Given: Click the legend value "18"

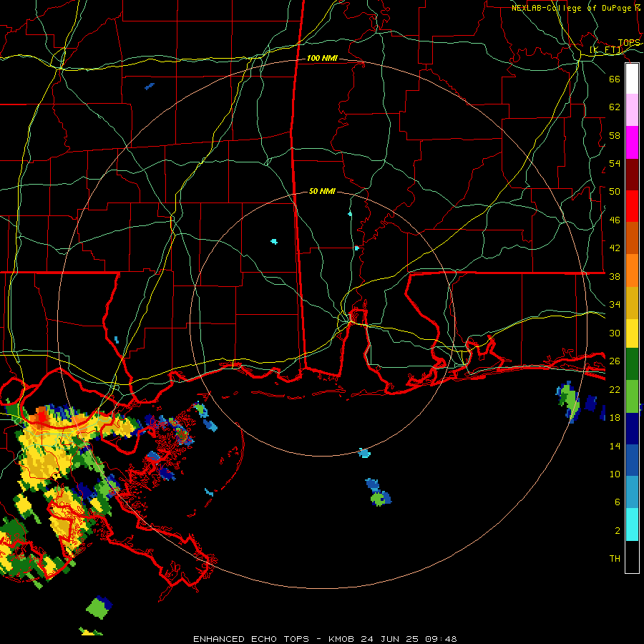Looking at the screenshot, I should [615, 418].
